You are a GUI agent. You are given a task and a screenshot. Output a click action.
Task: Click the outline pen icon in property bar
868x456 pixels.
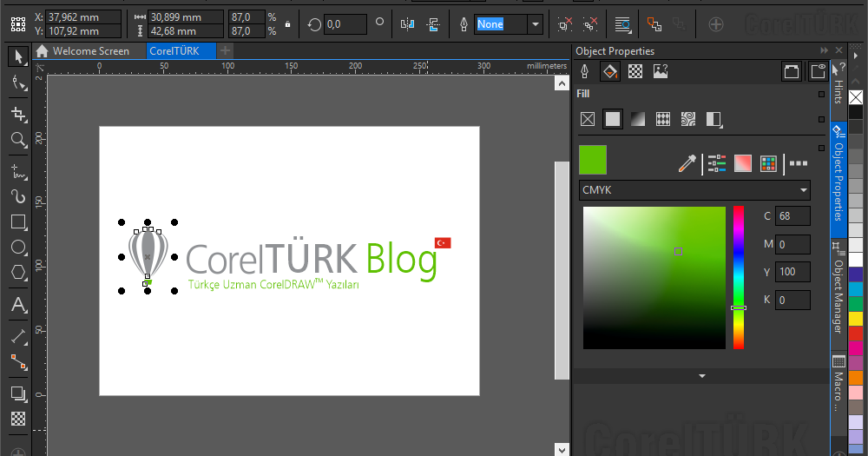(464, 23)
